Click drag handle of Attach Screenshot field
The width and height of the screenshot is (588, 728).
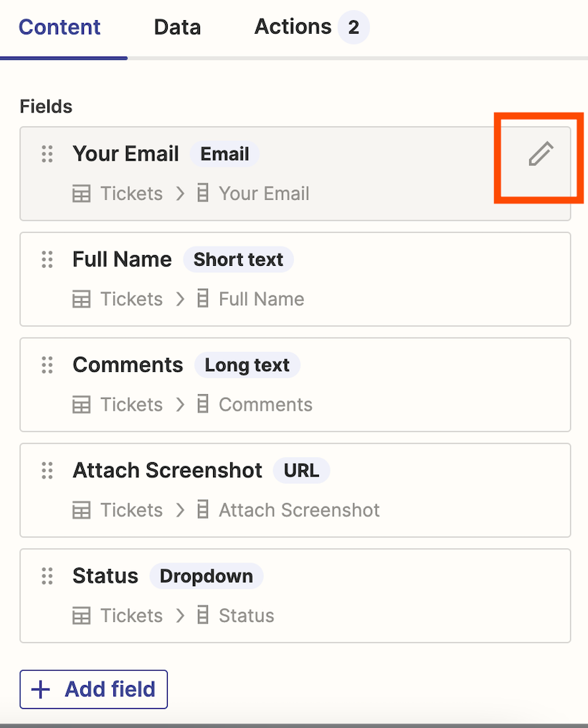(47, 470)
